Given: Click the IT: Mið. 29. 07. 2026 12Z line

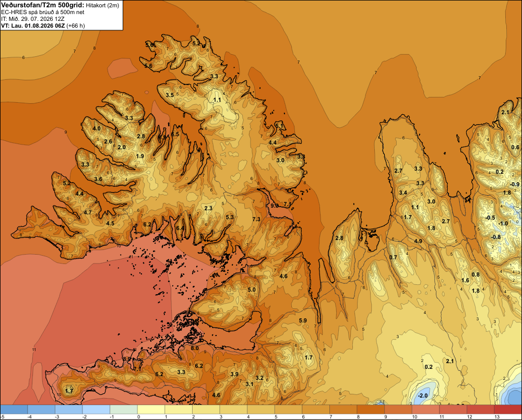Looking at the screenshot, I should [x=32, y=19].
